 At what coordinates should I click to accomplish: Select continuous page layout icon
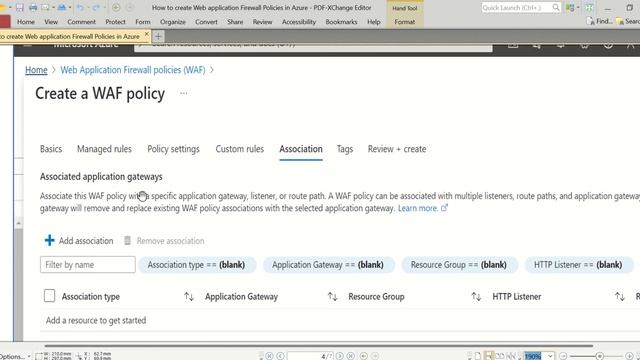click(x=489, y=356)
